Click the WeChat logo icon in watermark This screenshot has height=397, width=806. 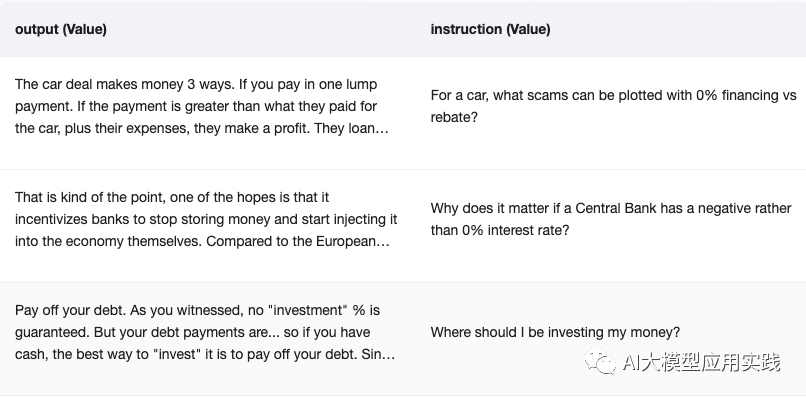pos(600,362)
